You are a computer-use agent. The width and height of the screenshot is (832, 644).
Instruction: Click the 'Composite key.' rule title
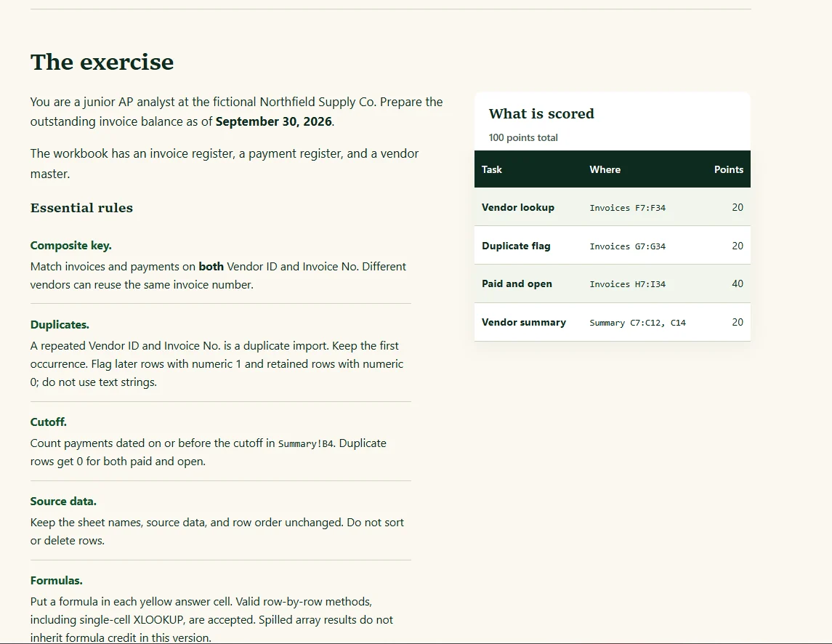click(70, 245)
